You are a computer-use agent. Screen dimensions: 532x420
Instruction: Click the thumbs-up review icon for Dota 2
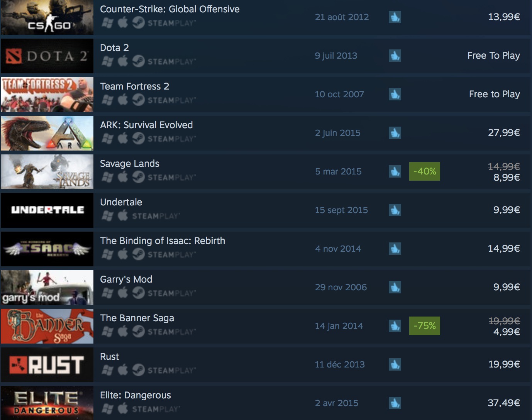pos(395,56)
